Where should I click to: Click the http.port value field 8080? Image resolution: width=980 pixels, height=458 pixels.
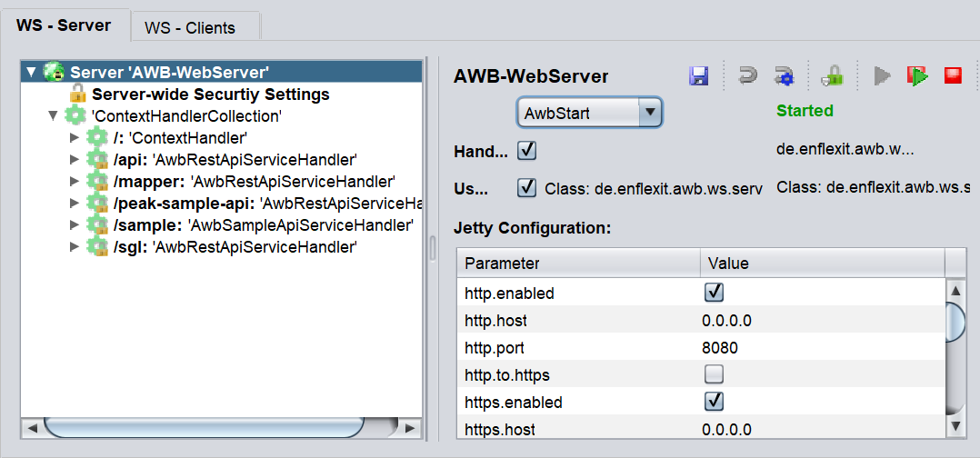[x=720, y=347]
